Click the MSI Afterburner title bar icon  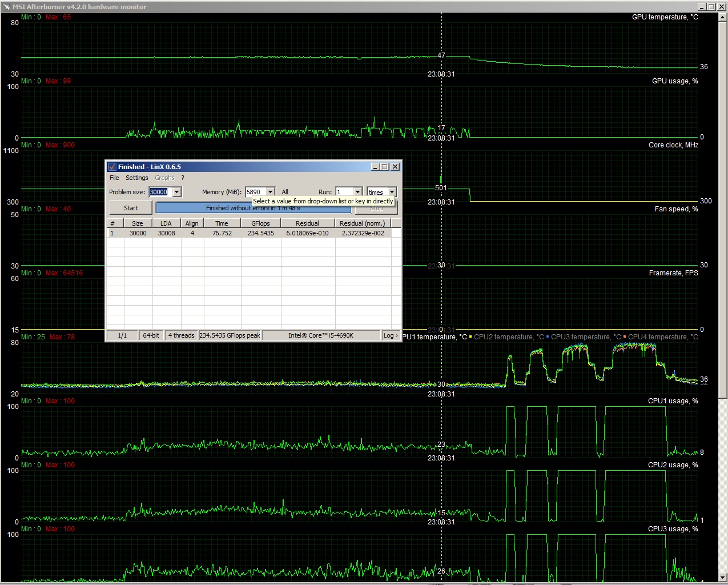[6, 7]
